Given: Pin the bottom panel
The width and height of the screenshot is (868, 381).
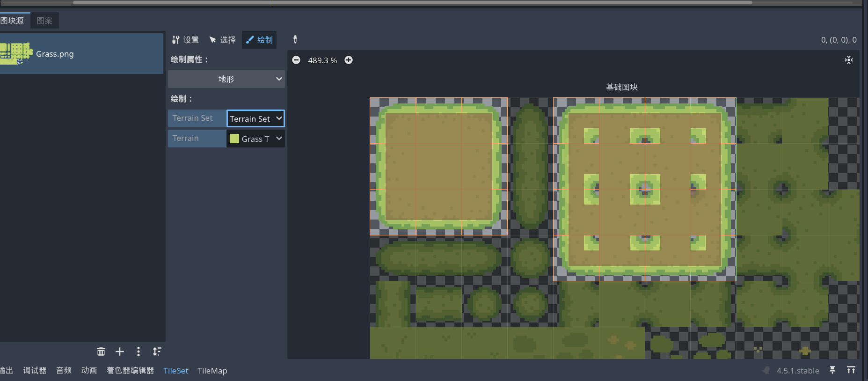Looking at the screenshot, I should click(832, 370).
